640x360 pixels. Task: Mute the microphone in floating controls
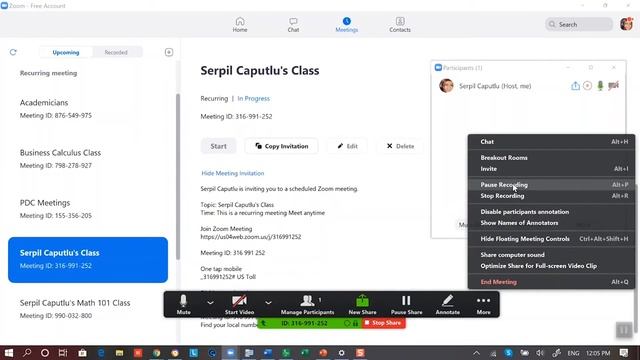pyautogui.click(x=183, y=304)
